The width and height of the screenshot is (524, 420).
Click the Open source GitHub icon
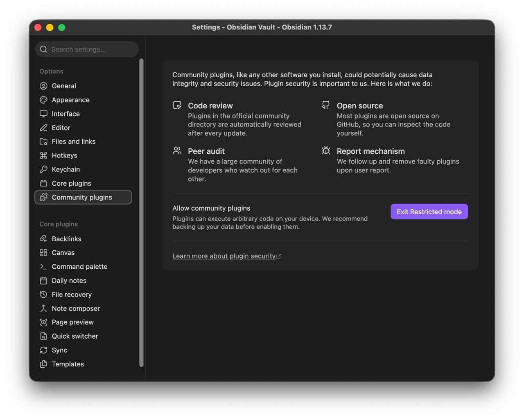tap(326, 105)
